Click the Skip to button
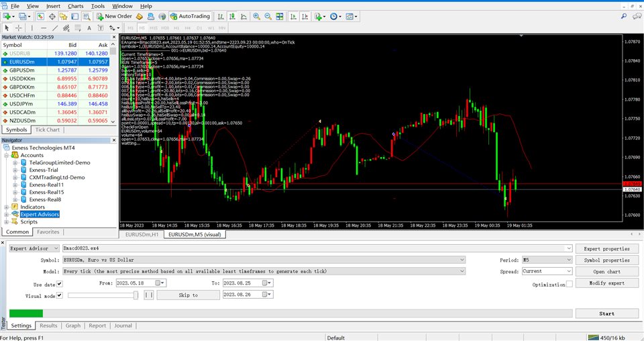 tap(188, 295)
